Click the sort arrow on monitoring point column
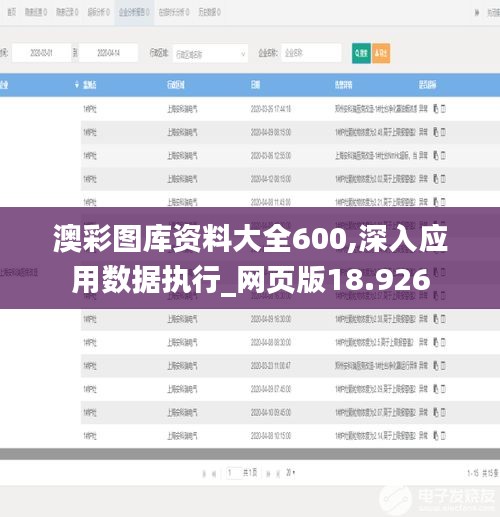Screen dimensions: 500x517 click(77, 85)
